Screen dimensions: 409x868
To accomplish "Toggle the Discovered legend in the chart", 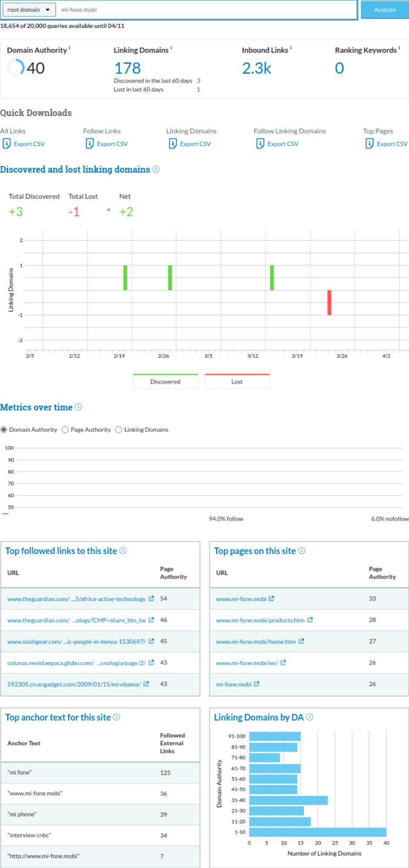I will [x=165, y=382].
